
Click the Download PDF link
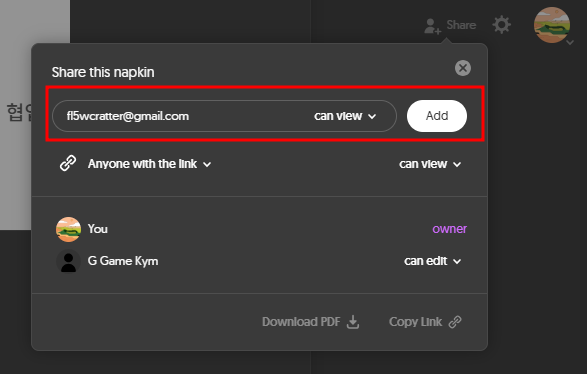coord(311,322)
